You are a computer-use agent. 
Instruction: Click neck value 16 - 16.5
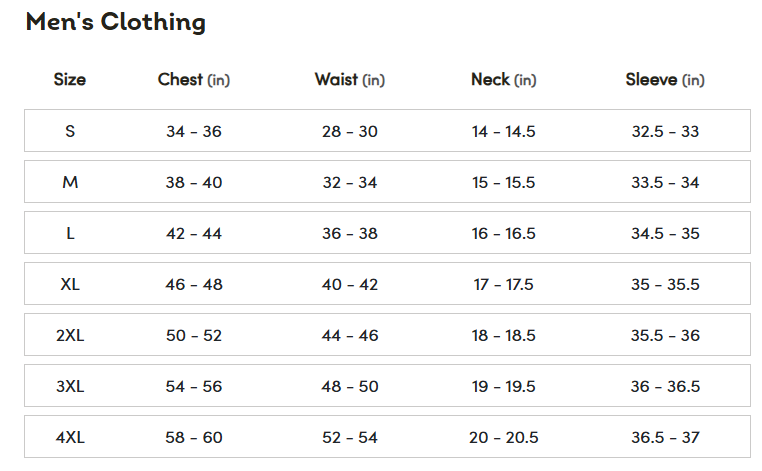tap(504, 233)
